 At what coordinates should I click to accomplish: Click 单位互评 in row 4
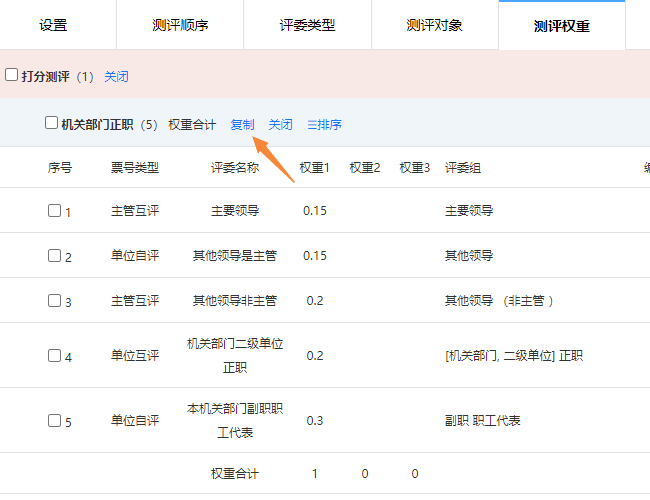pos(135,355)
